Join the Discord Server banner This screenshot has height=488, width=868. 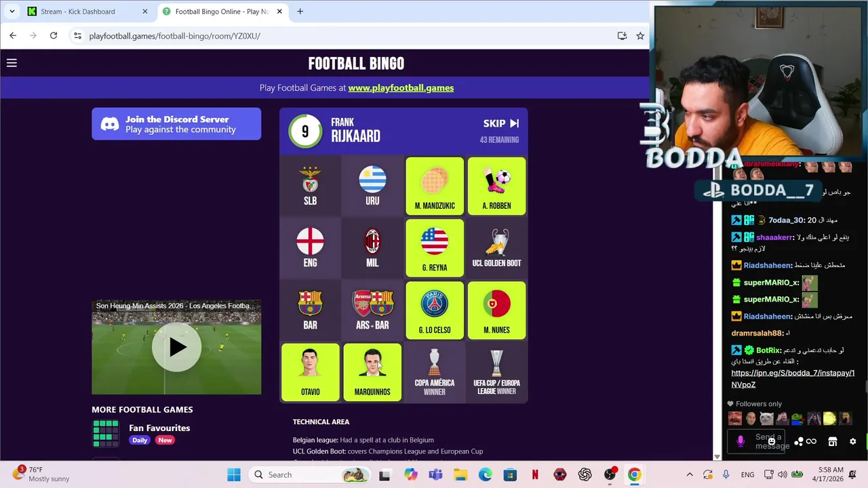click(x=176, y=124)
